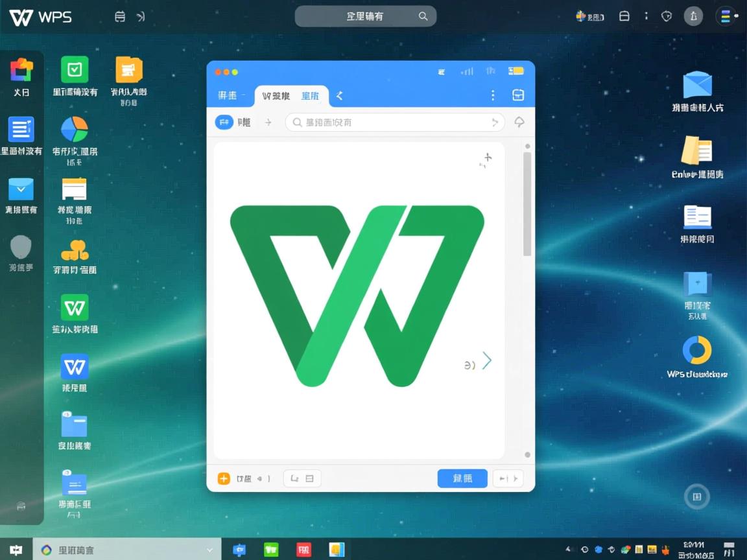Open the orange add/plus icon in dialog footer
747x560 pixels.
(x=224, y=478)
